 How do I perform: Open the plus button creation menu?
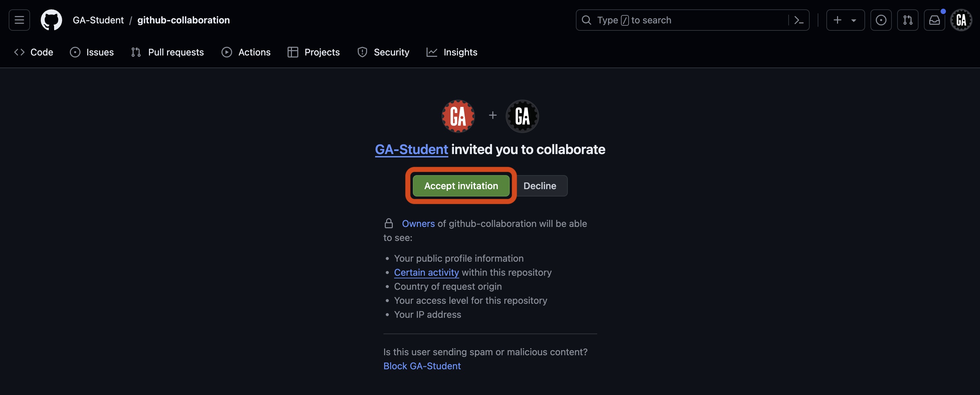pos(837,20)
